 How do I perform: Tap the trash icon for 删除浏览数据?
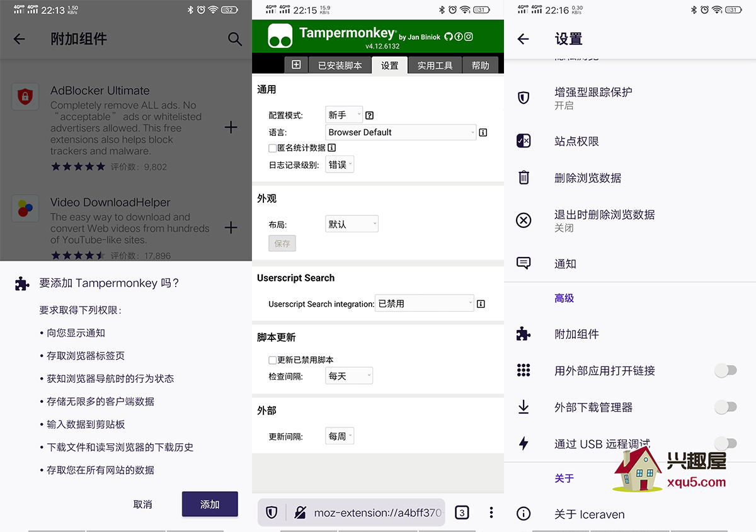point(524,178)
